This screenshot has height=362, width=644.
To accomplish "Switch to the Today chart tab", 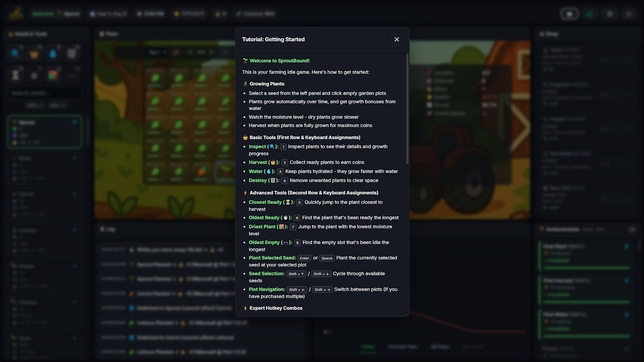I will coord(368,347).
